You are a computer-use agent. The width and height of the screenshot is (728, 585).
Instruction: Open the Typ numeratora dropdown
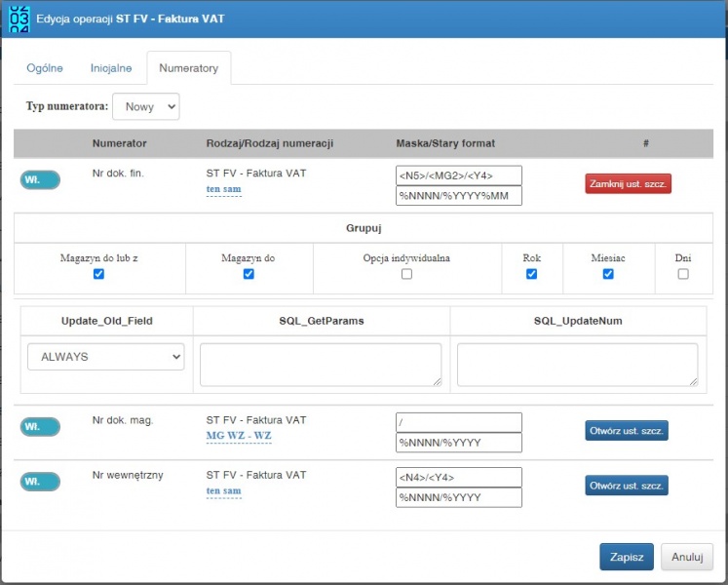click(x=146, y=106)
